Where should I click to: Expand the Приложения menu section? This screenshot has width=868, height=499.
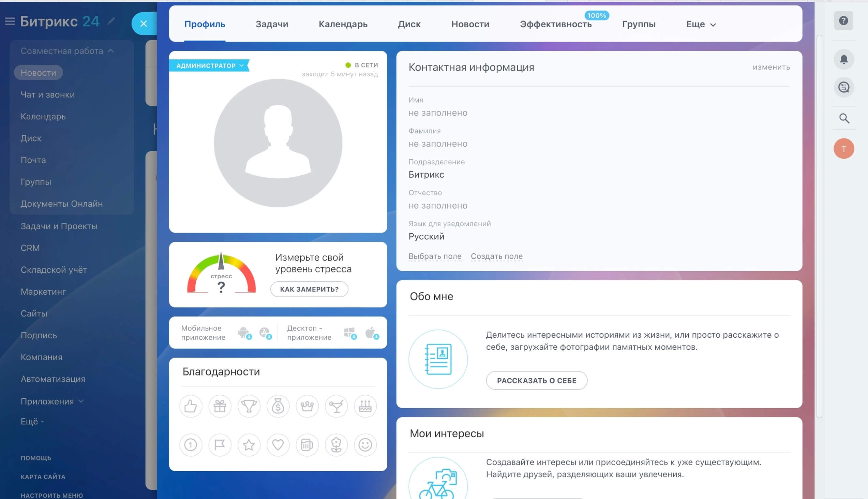coord(52,401)
